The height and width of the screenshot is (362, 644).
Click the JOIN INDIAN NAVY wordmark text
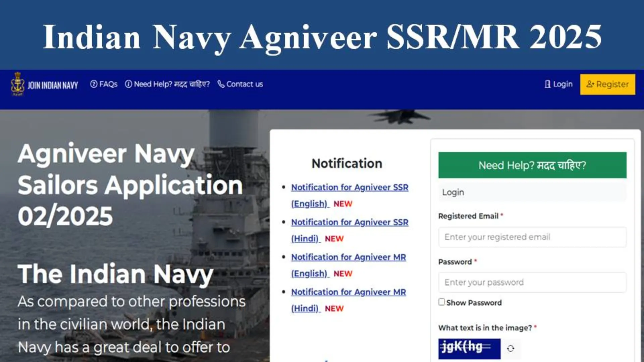coord(53,85)
